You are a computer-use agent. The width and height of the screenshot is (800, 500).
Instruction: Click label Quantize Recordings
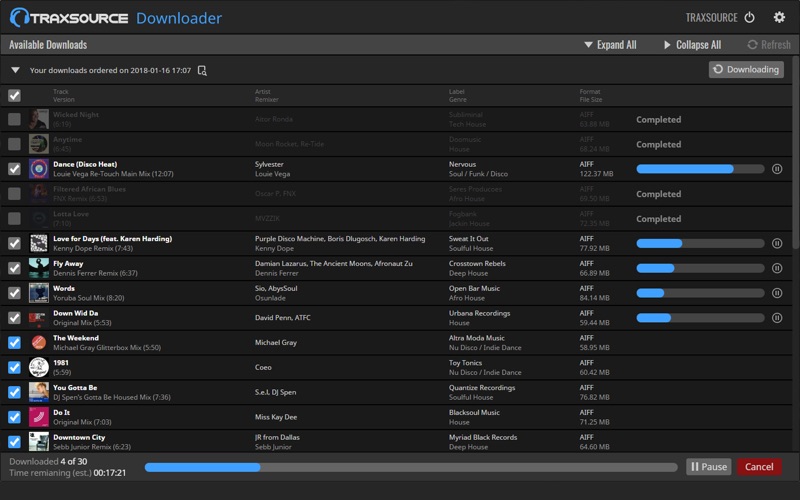(x=482, y=388)
